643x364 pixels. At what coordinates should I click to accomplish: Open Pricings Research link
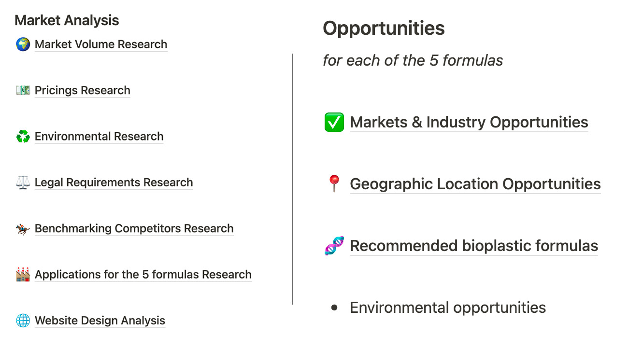(x=83, y=90)
